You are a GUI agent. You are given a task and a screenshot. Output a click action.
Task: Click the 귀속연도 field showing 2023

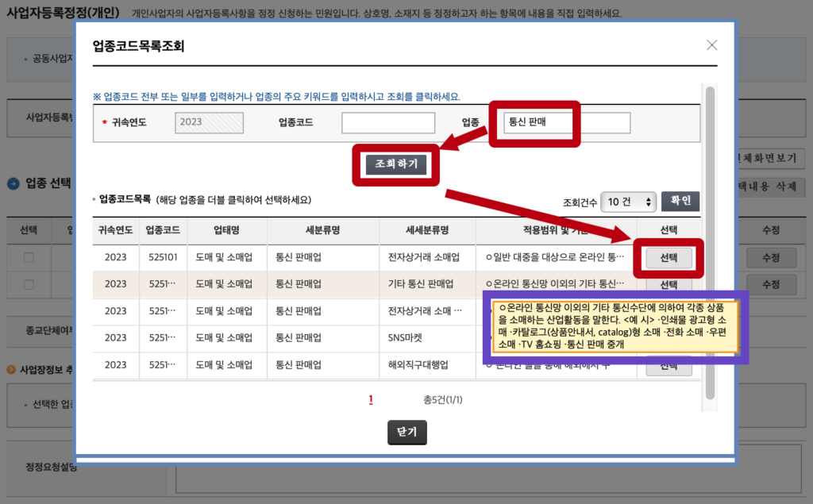click(x=209, y=123)
